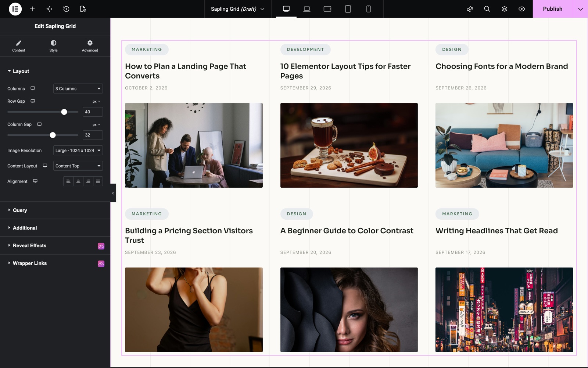Screen dimensions: 588x368
Task: Collapse the Layout section
Action: 55,71
